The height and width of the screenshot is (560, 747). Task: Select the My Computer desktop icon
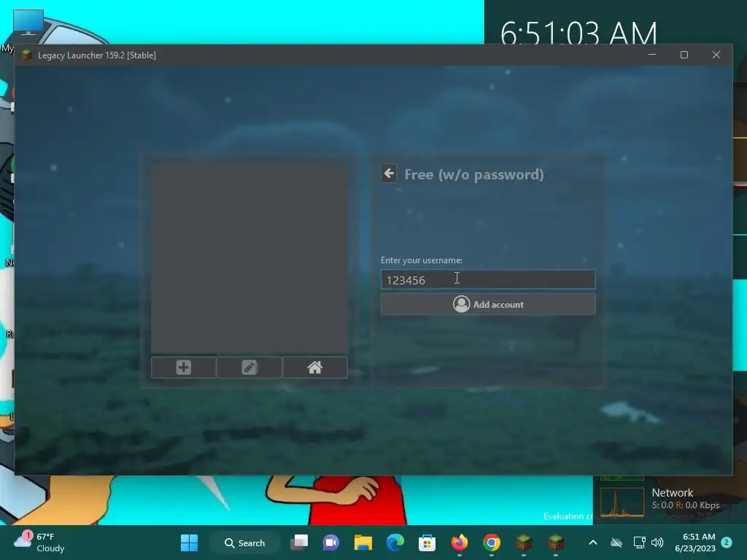[28, 24]
